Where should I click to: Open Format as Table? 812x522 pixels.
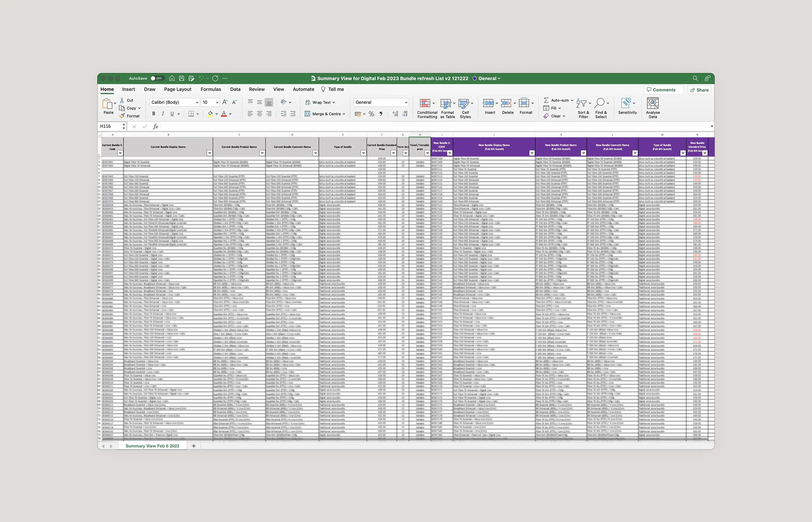point(447,108)
